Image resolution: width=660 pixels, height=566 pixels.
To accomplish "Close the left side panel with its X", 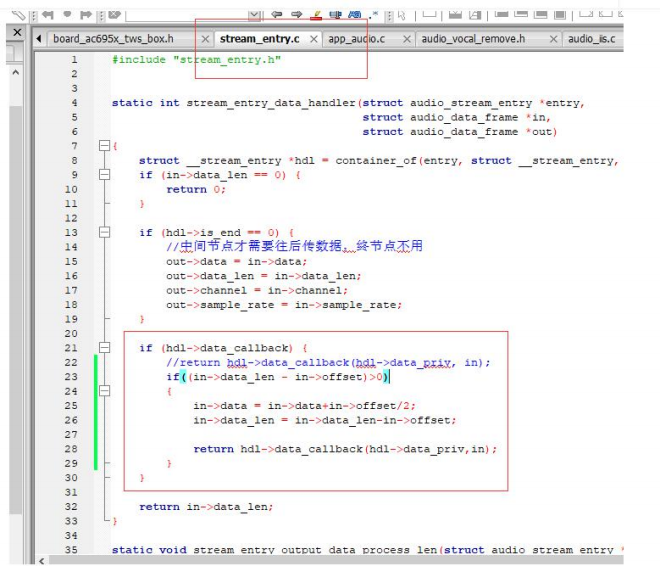I will (x=17, y=32).
